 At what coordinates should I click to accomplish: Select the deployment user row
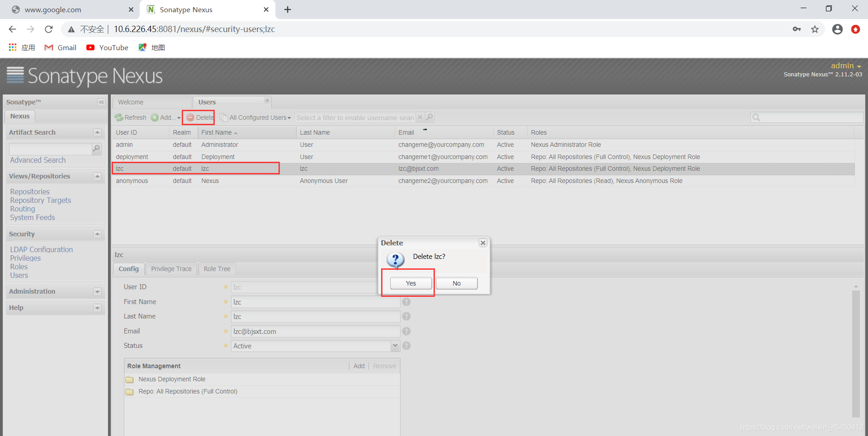(483, 157)
